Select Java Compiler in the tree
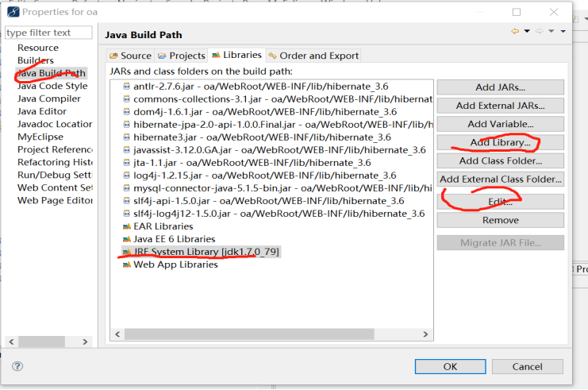588x390 pixels. [49, 98]
